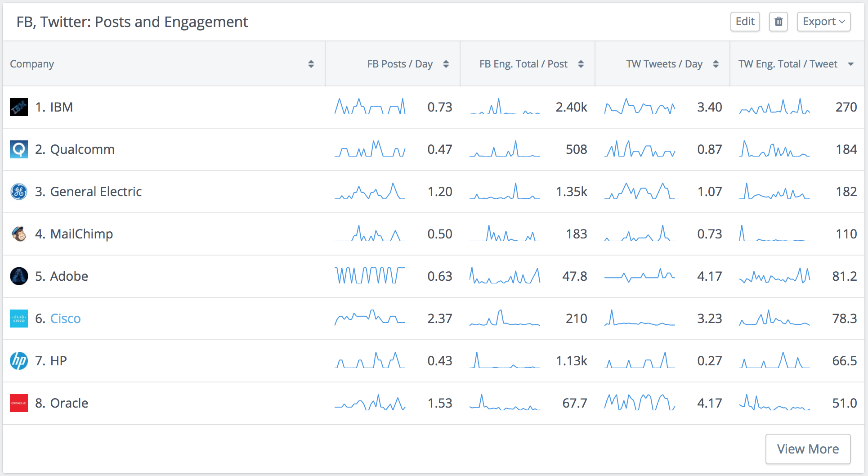
Task: Click Cisco's 78.3 TW engagement value
Action: coord(845,319)
